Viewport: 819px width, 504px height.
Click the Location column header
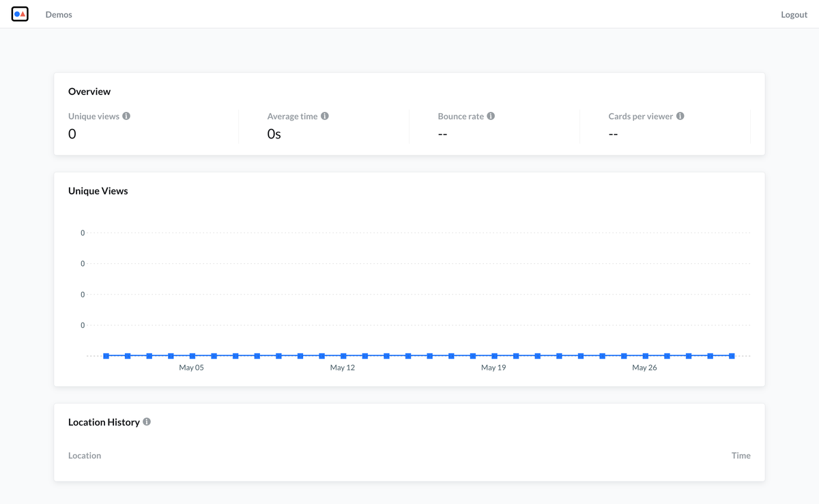[x=85, y=456]
